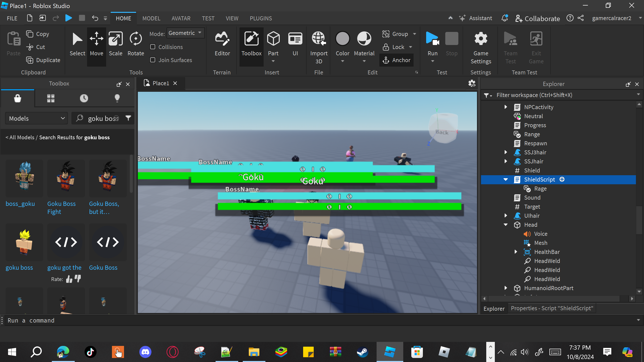644x362 pixels.
Task: Enable the Collisions checkbox
Action: coord(153,47)
